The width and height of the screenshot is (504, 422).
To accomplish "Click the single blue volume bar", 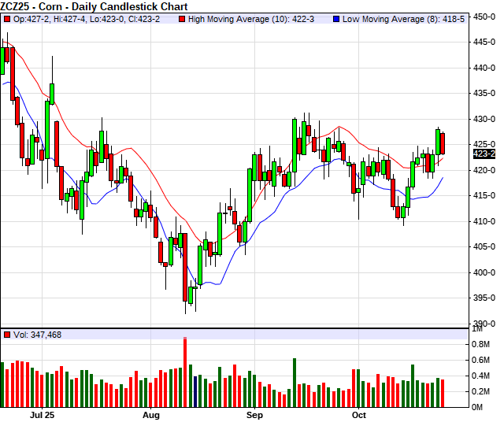I will pos(195,391).
